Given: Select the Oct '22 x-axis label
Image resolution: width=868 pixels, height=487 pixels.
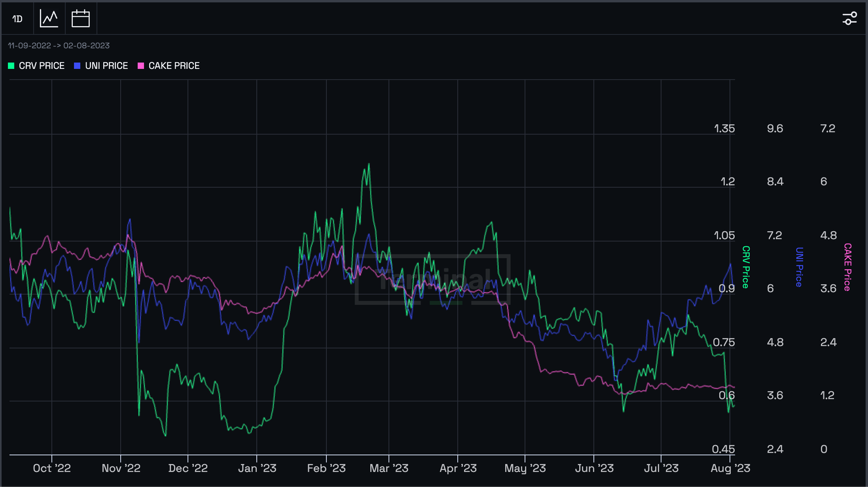Looking at the screenshot, I should pos(52,468).
